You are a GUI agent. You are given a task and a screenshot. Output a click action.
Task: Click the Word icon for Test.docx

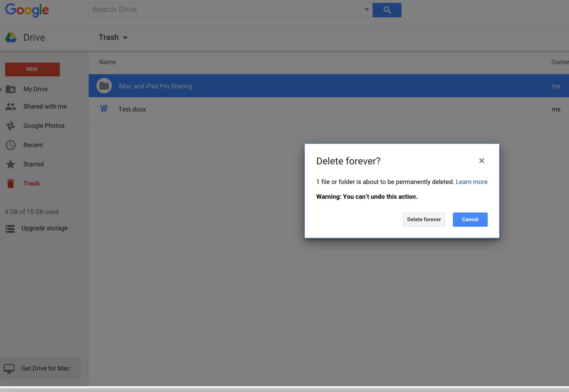pos(104,109)
